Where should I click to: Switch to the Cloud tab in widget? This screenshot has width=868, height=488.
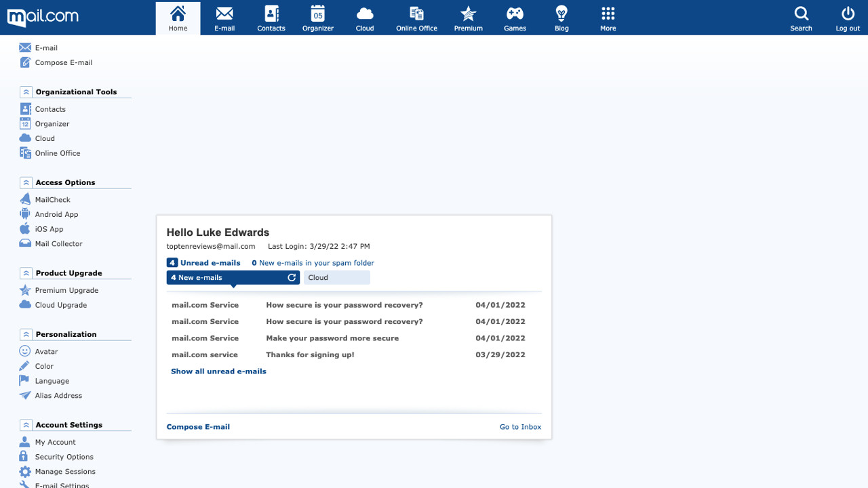click(336, 277)
